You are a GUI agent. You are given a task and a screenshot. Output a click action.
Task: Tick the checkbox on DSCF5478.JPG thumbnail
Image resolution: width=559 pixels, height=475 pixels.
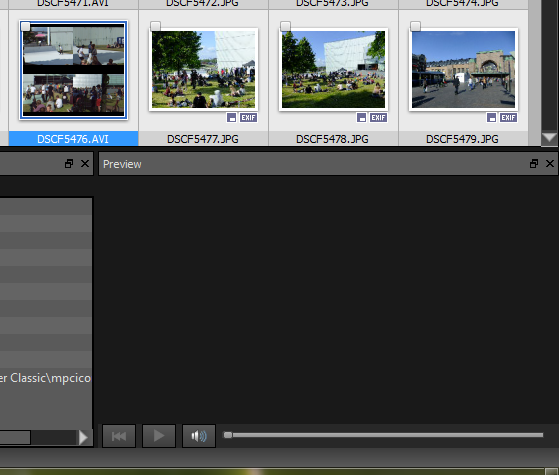(285, 26)
